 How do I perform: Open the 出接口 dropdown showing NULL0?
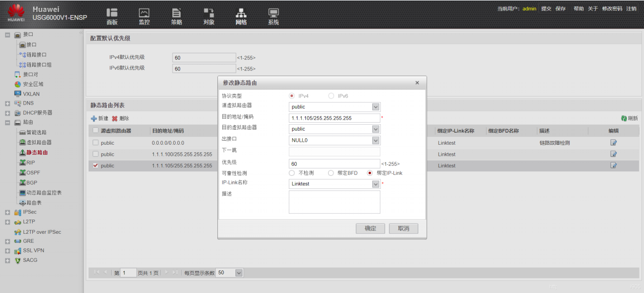pos(375,140)
